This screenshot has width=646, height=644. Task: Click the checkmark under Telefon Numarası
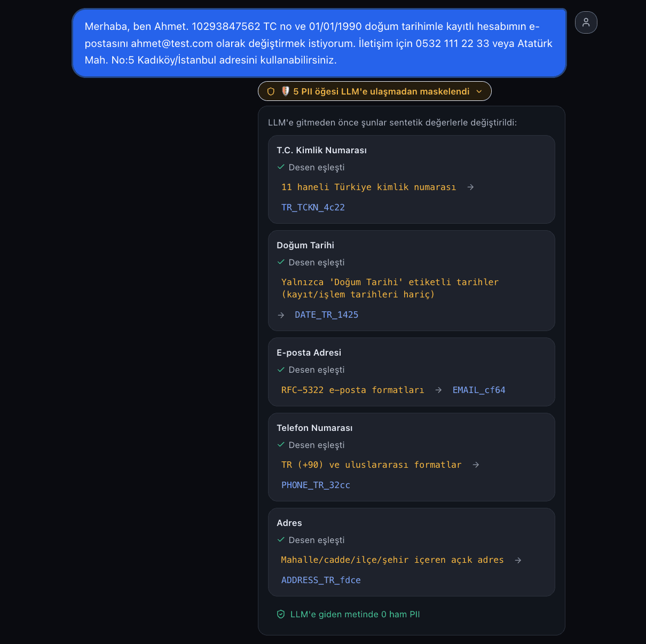[x=281, y=445]
